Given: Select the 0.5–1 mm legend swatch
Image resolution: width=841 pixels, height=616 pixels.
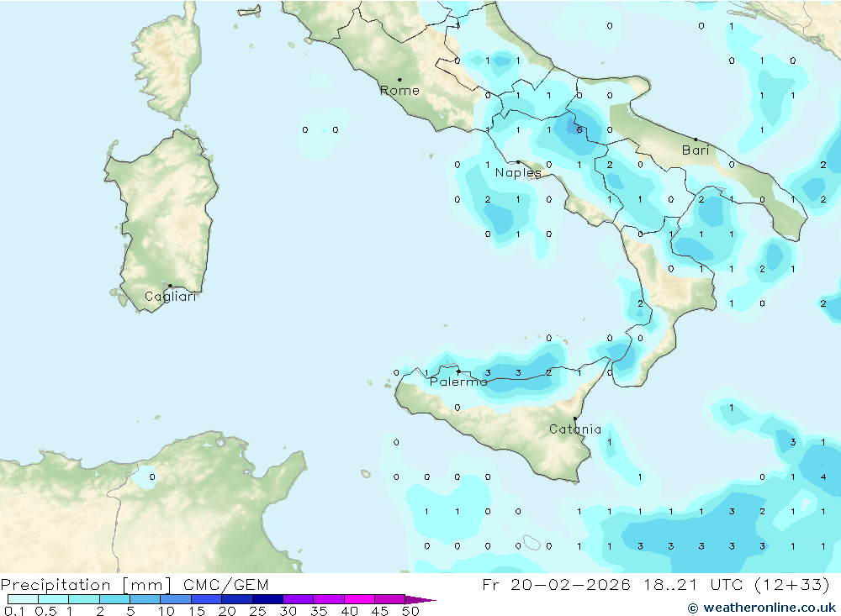Looking at the screenshot, I should pyautogui.click(x=53, y=599).
